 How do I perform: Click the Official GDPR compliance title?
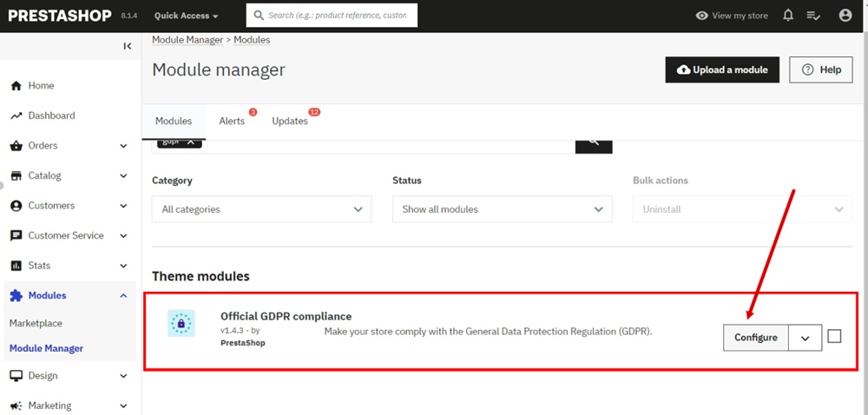tap(286, 317)
